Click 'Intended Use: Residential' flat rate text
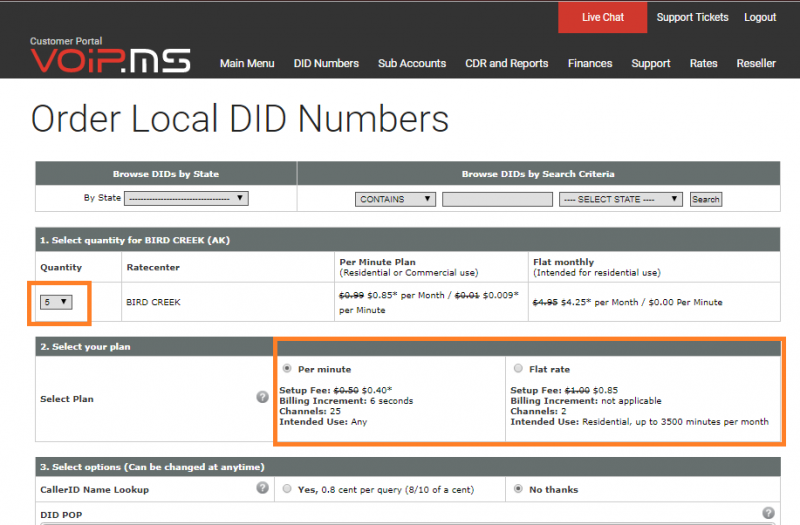This screenshot has width=800, height=525. pos(639,421)
